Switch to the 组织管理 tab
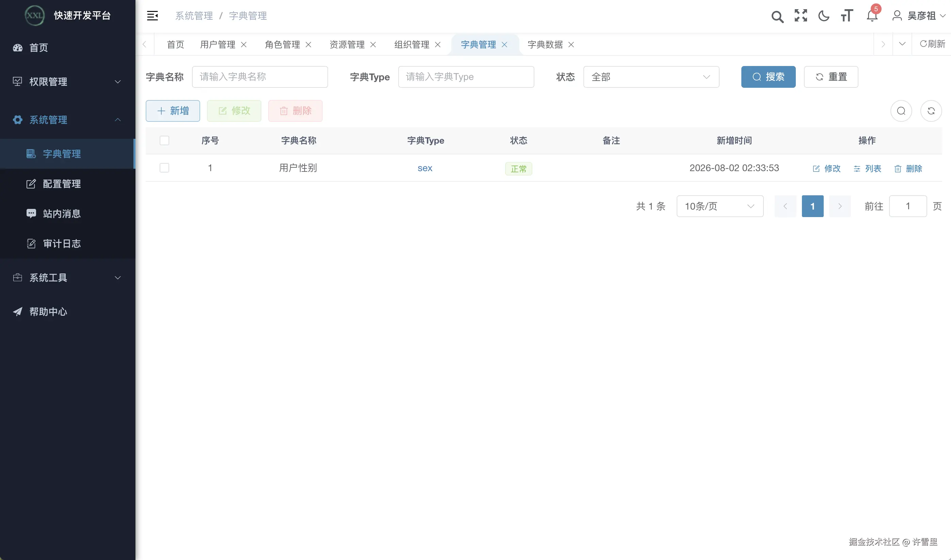The height and width of the screenshot is (560, 951). coord(412,45)
